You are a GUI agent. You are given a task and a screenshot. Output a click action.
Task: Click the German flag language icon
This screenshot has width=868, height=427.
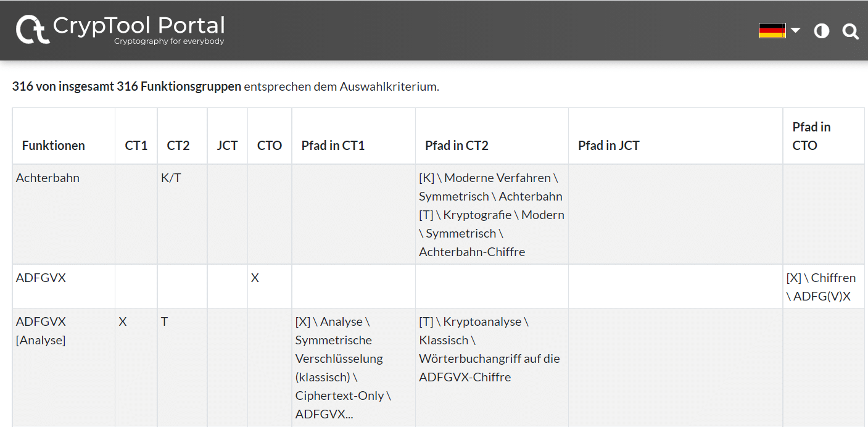(x=772, y=30)
